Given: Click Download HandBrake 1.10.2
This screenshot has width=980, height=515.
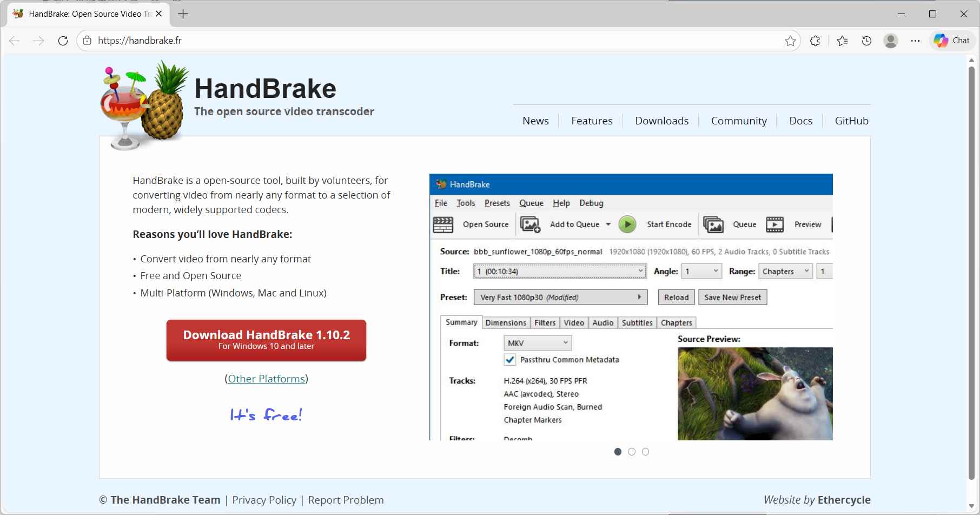Looking at the screenshot, I should (267, 340).
